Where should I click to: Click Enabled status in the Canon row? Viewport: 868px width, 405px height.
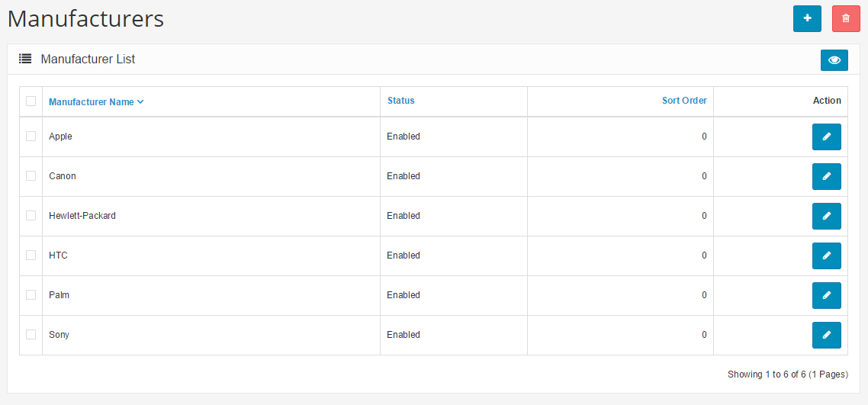point(403,176)
